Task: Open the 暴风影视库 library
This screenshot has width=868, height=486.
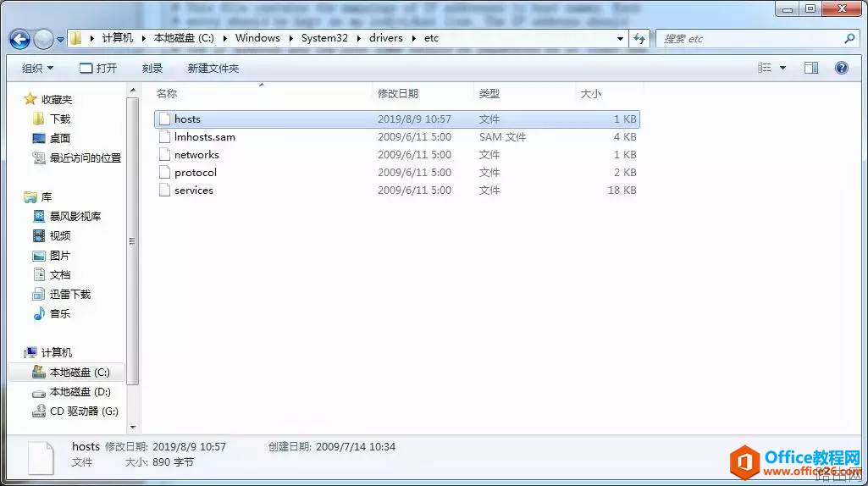Action: coord(75,216)
